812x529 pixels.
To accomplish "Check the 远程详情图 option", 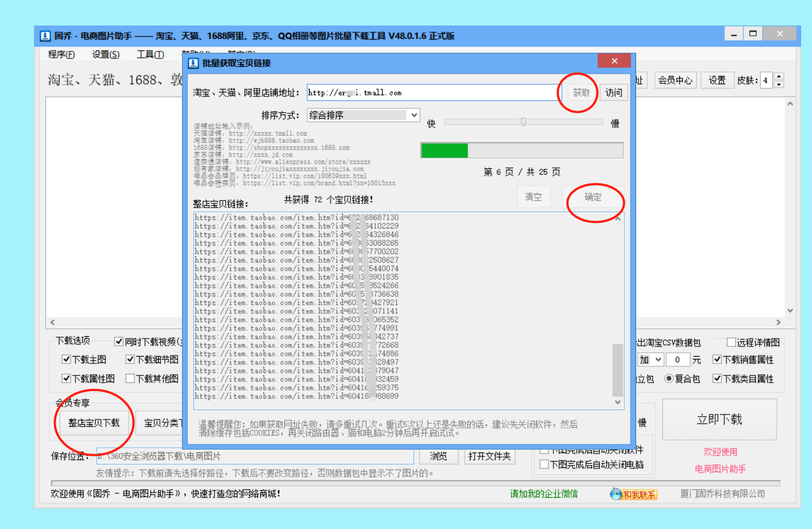I will [731, 341].
